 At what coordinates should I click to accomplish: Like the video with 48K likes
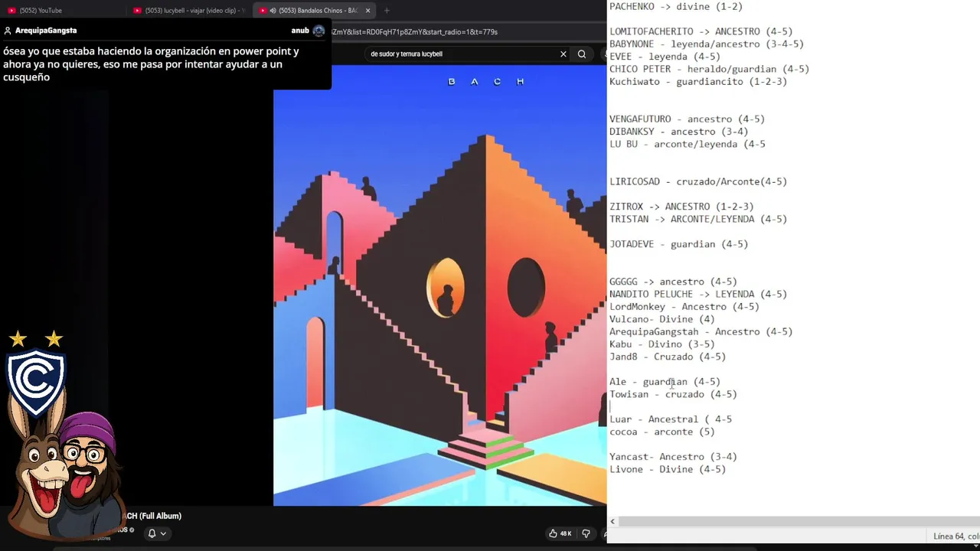560,533
